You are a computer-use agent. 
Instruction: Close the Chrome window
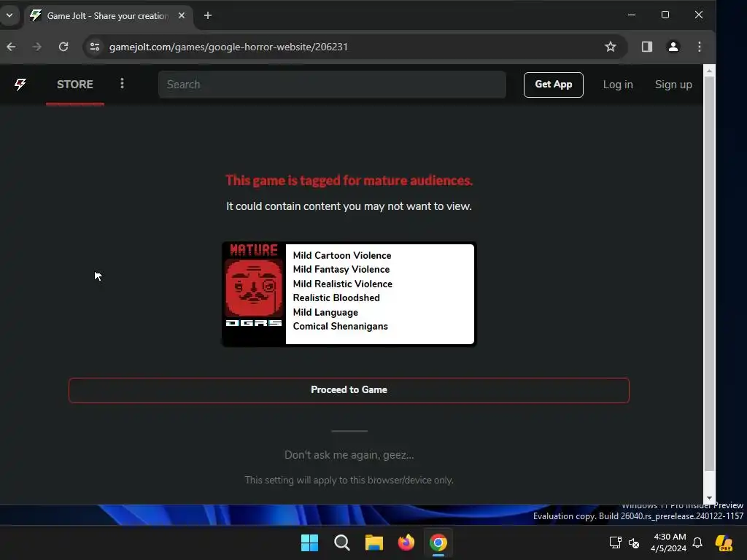(699, 15)
